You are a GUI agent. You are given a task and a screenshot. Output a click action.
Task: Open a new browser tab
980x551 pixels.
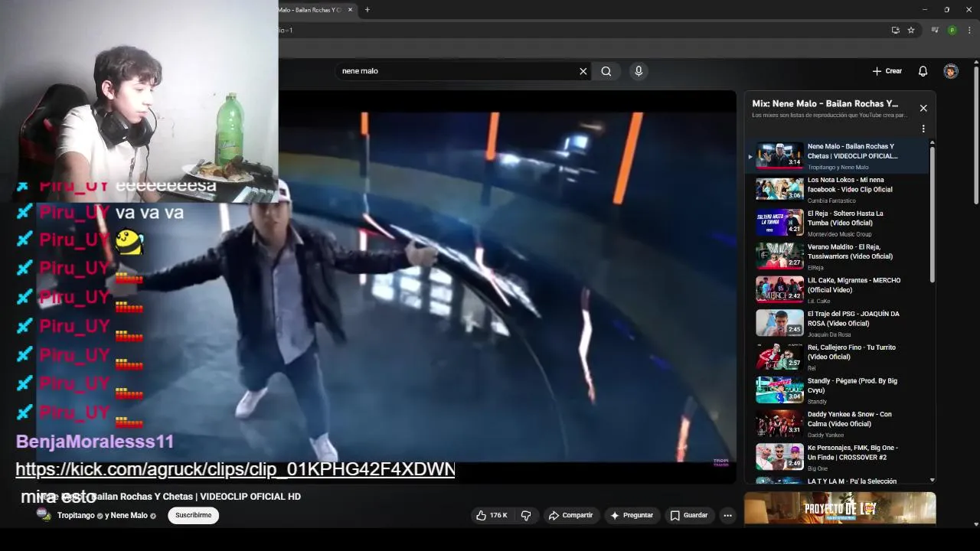pos(367,9)
